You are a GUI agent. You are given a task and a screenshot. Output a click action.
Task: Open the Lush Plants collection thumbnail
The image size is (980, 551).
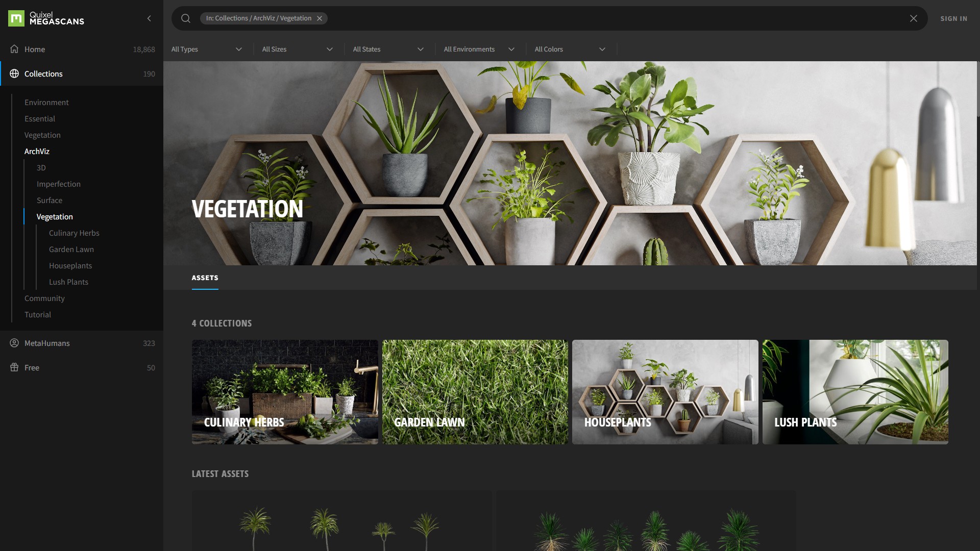(855, 392)
